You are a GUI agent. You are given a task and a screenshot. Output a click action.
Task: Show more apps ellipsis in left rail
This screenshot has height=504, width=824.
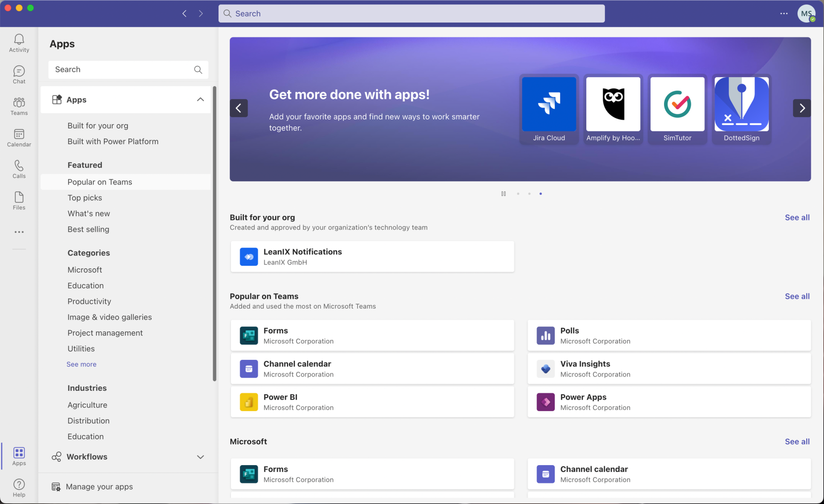click(x=19, y=232)
